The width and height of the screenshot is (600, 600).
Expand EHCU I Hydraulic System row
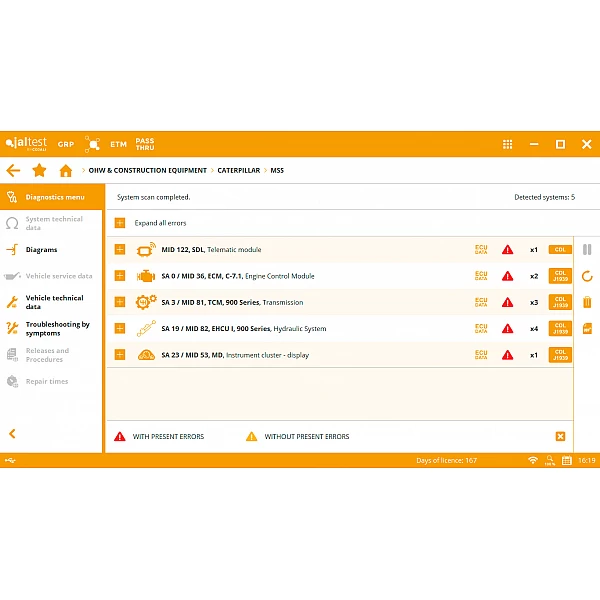[x=120, y=328]
